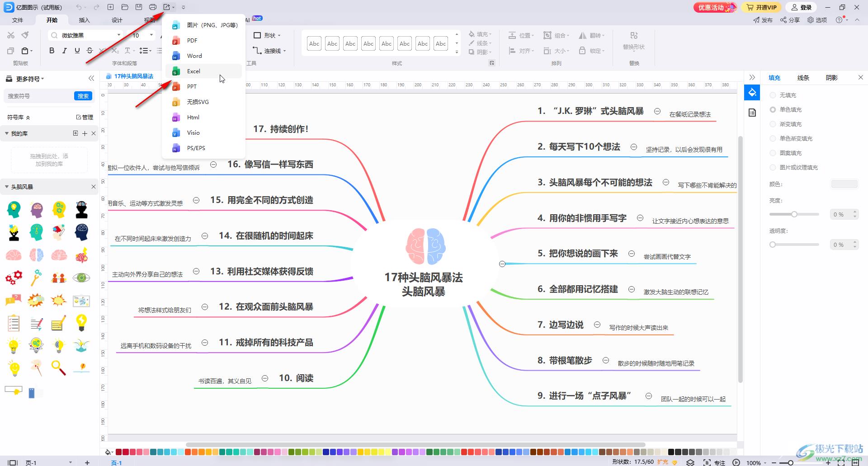Choose PDF from export menu
Image resolution: width=868 pixels, height=466 pixels.
[x=203, y=40]
